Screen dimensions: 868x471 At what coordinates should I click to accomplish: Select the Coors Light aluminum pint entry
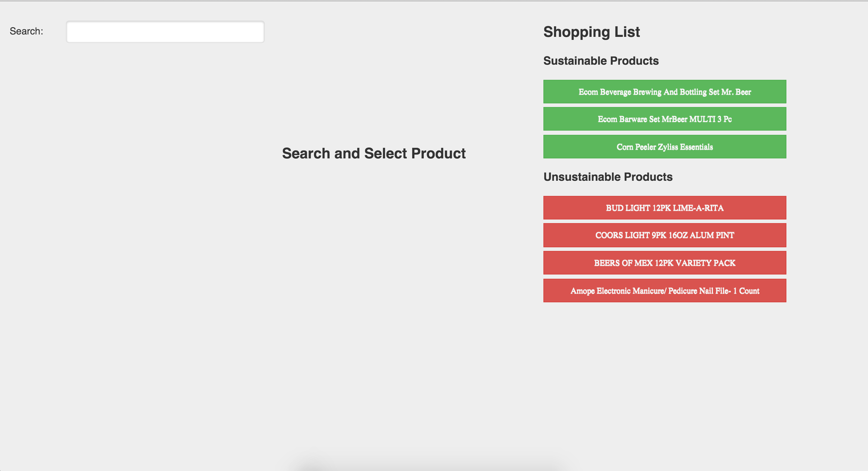pos(665,235)
